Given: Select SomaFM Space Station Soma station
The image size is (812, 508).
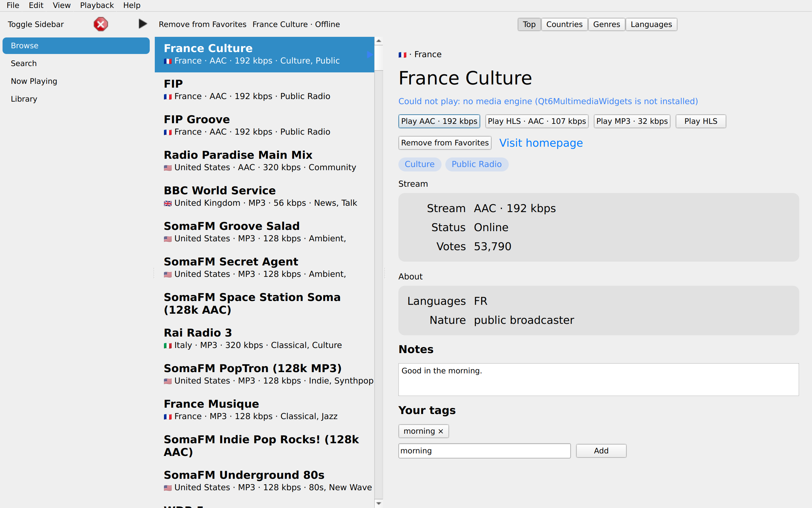Looking at the screenshot, I should pyautogui.click(x=264, y=304).
